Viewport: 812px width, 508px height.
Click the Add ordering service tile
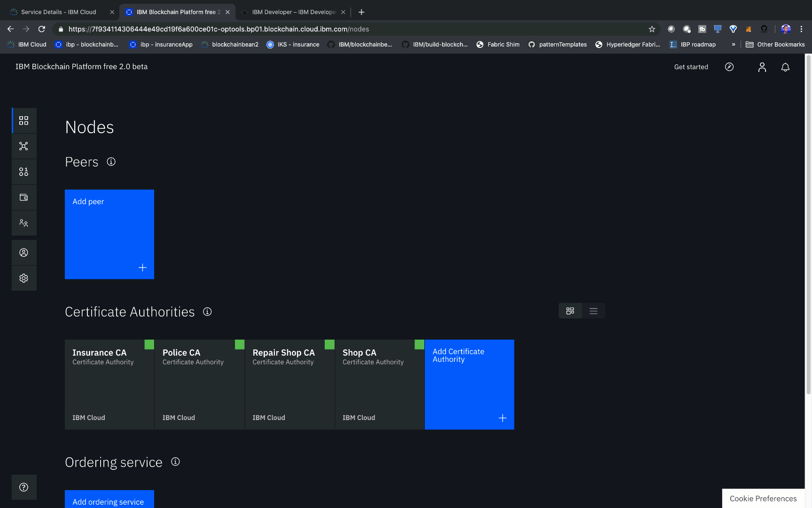109,499
